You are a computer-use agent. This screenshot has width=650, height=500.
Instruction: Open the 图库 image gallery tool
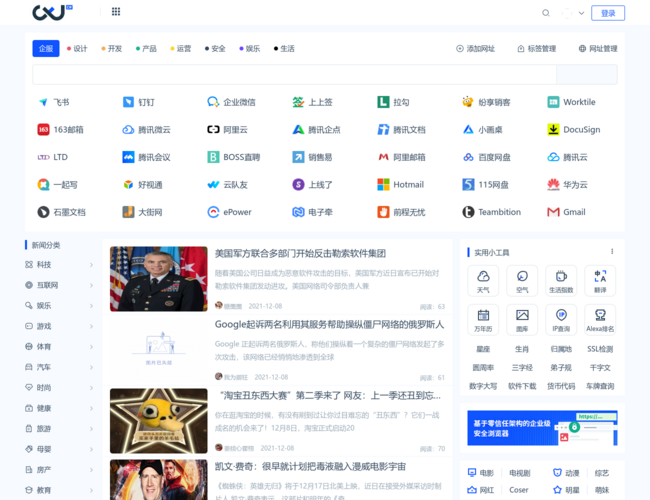click(522, 320)
